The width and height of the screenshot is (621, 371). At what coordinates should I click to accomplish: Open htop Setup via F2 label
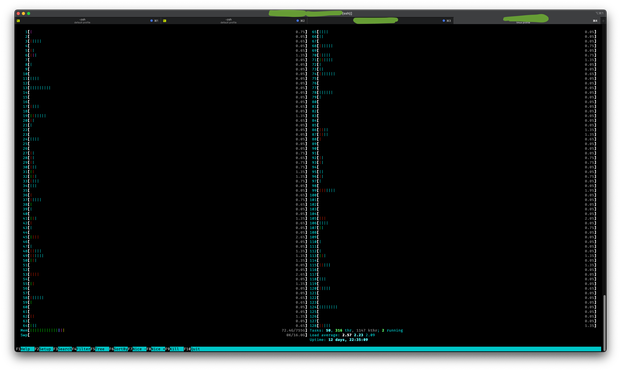[44, 349]
